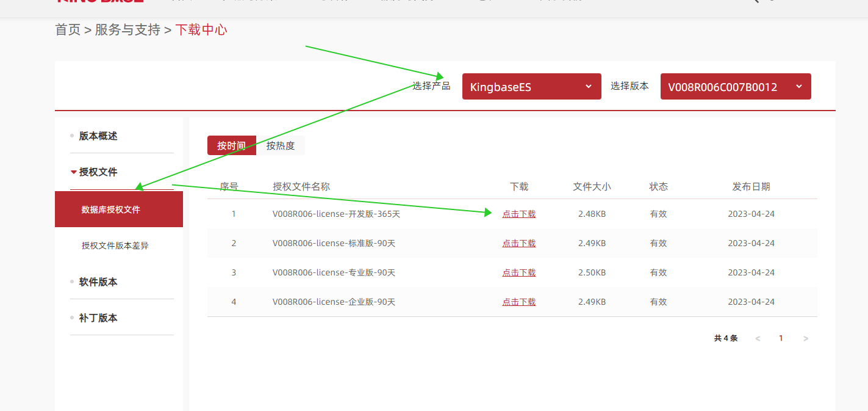868x411 pixels.
Task: Click the 2.48KB file size cell
Action: (x=592, y=214)
